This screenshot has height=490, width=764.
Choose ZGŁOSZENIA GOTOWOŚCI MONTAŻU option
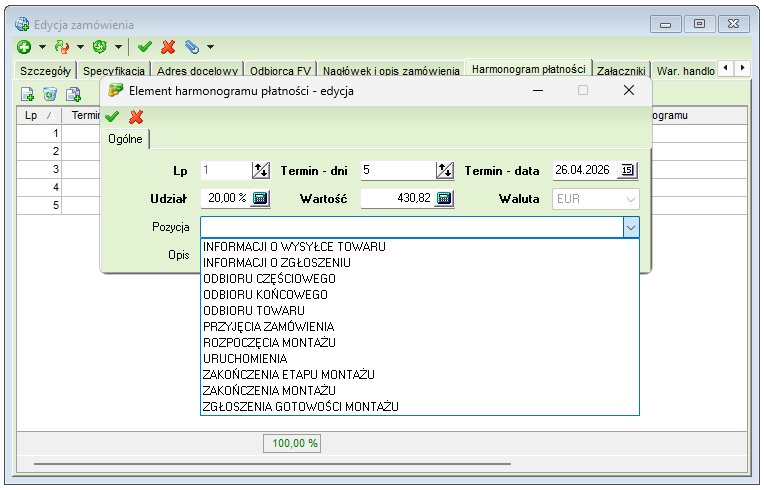(x=420, y=407)
